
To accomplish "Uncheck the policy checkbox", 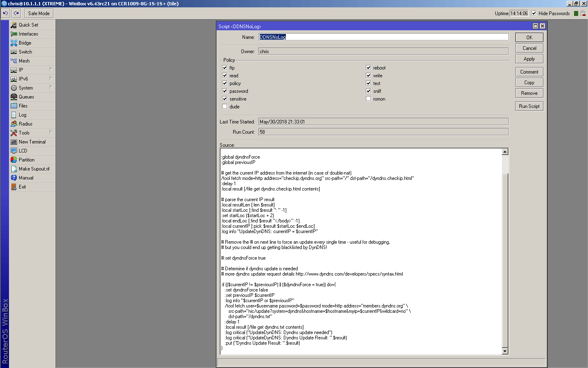I will pyautogui.click(x=225, y=83).
